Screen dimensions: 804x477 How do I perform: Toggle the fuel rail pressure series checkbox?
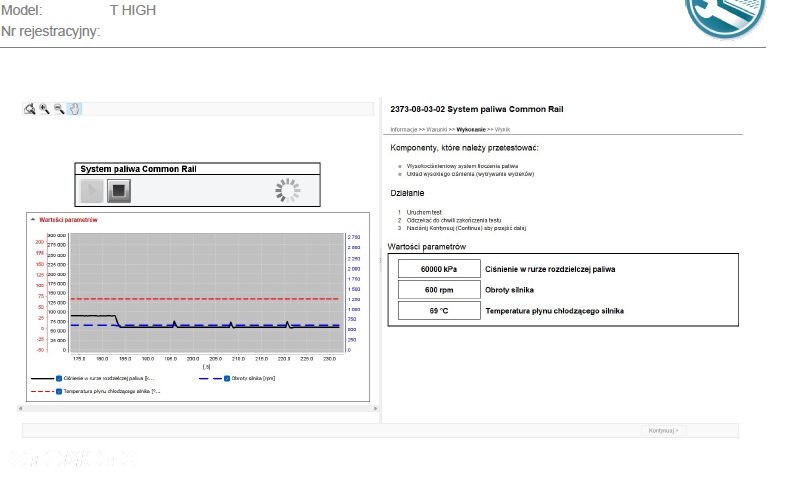click(x=59, y=379)
